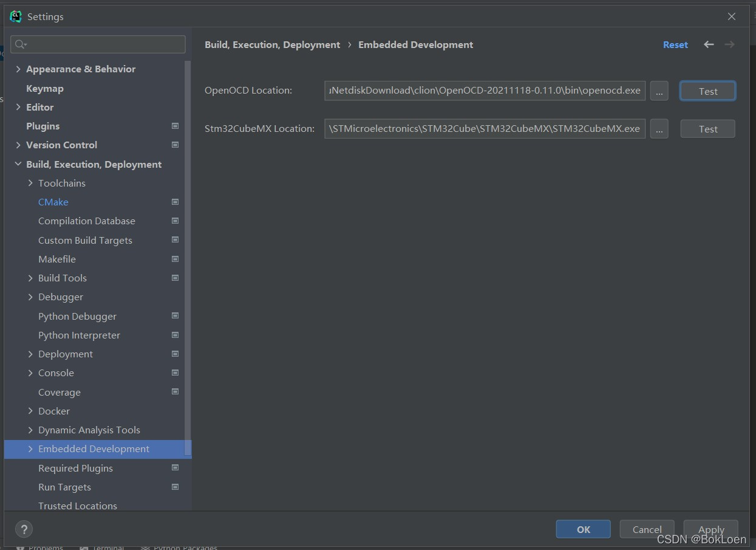Open the Keymap settings page
756x550 pixels.
tap(45, 88)
